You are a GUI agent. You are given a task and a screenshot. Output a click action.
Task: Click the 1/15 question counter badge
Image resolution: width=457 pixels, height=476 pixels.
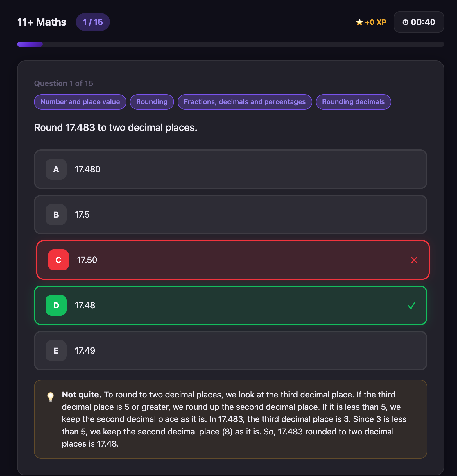pyautogui.click(x=93, y=22)
